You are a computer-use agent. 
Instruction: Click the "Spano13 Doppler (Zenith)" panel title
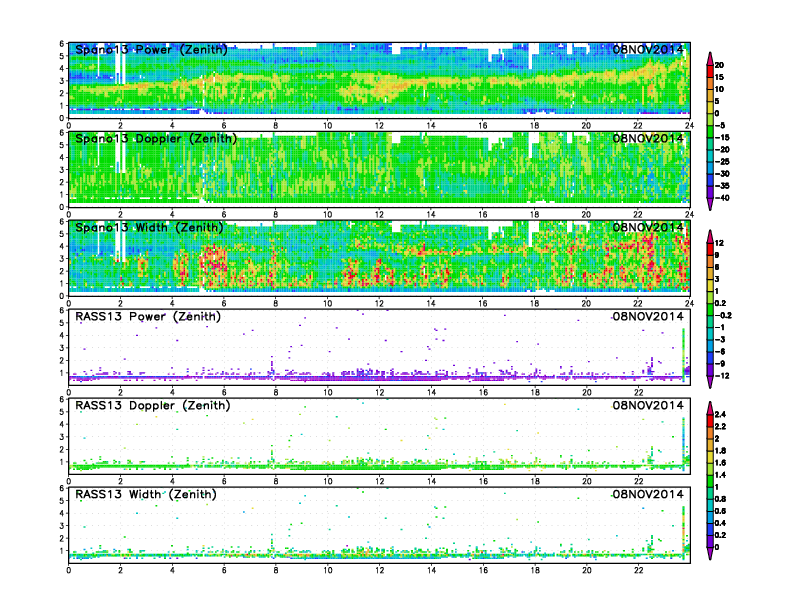click(156, 139)
